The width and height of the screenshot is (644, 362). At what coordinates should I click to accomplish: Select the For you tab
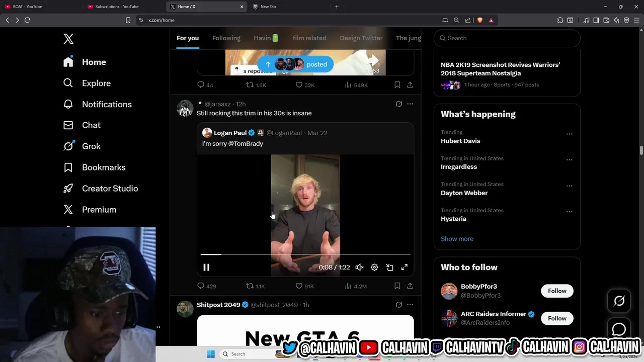[x=188, y=38]
